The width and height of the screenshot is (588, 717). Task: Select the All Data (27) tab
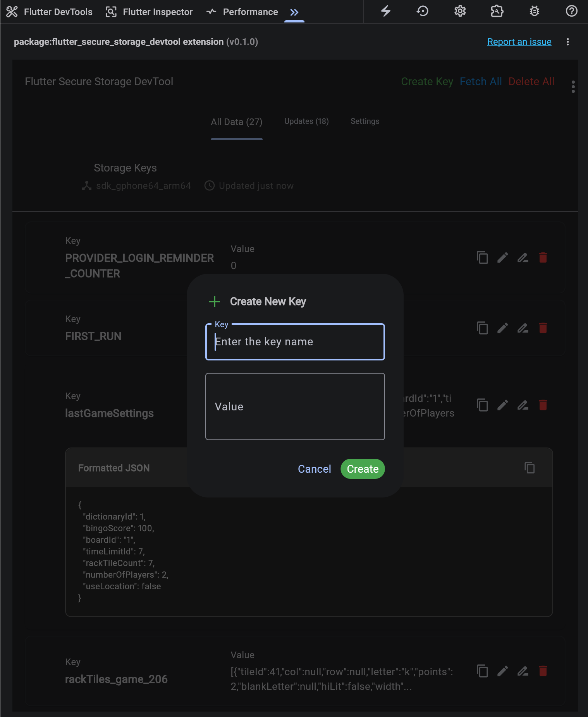(237, 122)
